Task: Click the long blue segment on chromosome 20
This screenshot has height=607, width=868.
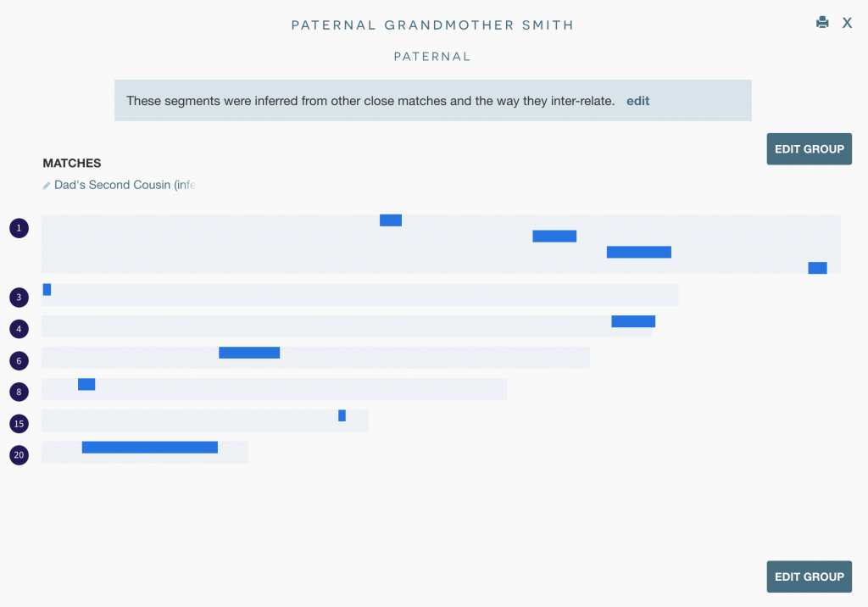Action: pos(149,448)
